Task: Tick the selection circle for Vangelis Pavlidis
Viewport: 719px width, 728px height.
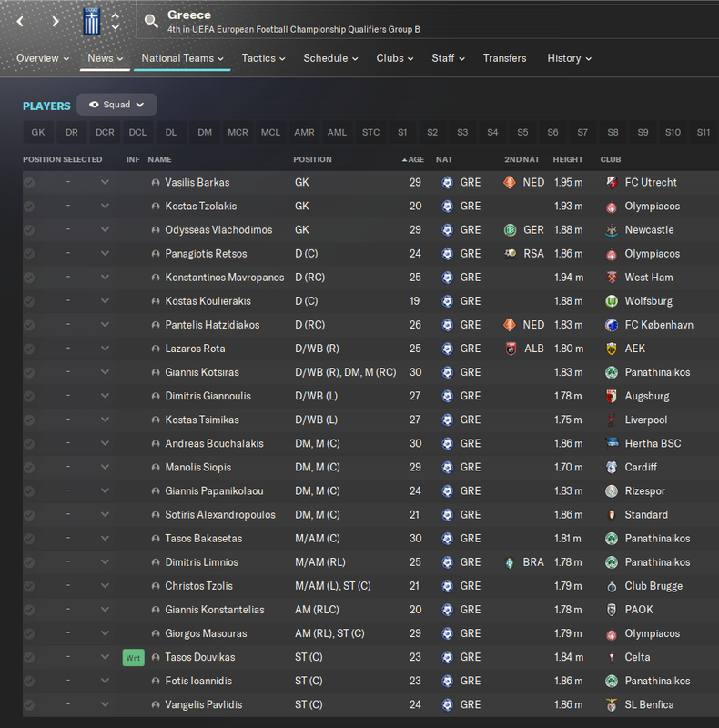Action: point(29,704)
